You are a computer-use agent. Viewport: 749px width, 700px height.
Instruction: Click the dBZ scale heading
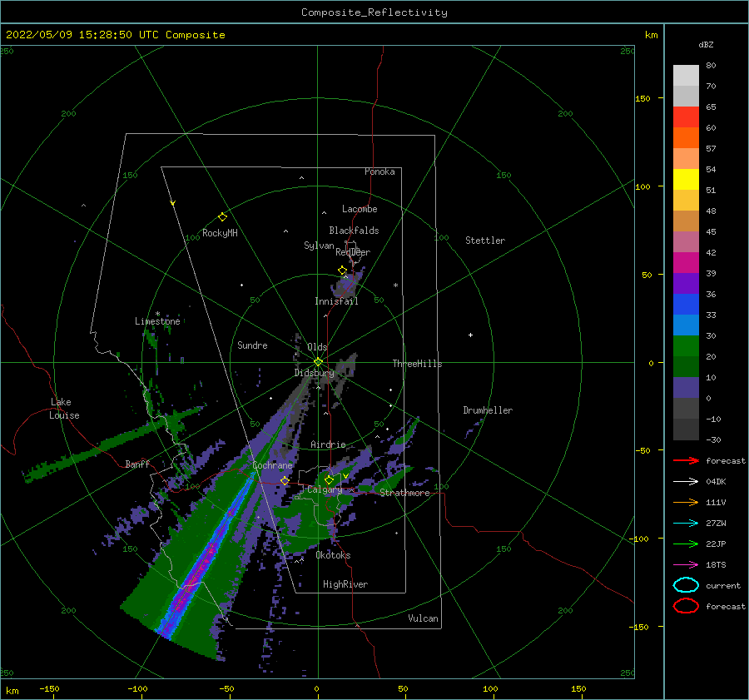(706, 44)
